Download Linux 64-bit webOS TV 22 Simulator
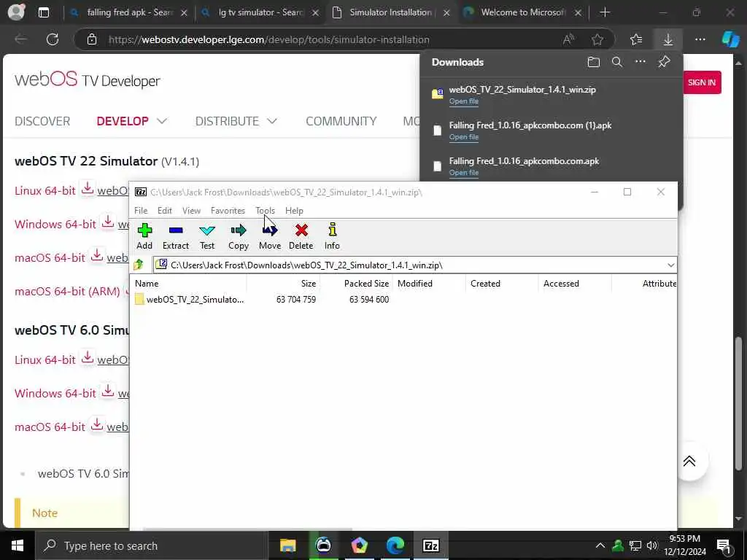 pos(88,189)
